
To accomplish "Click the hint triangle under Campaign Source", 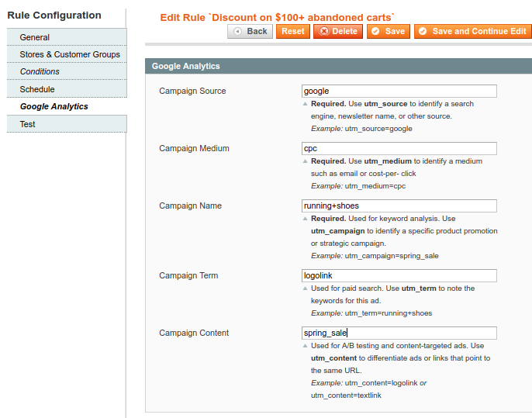I will point(305,104).
